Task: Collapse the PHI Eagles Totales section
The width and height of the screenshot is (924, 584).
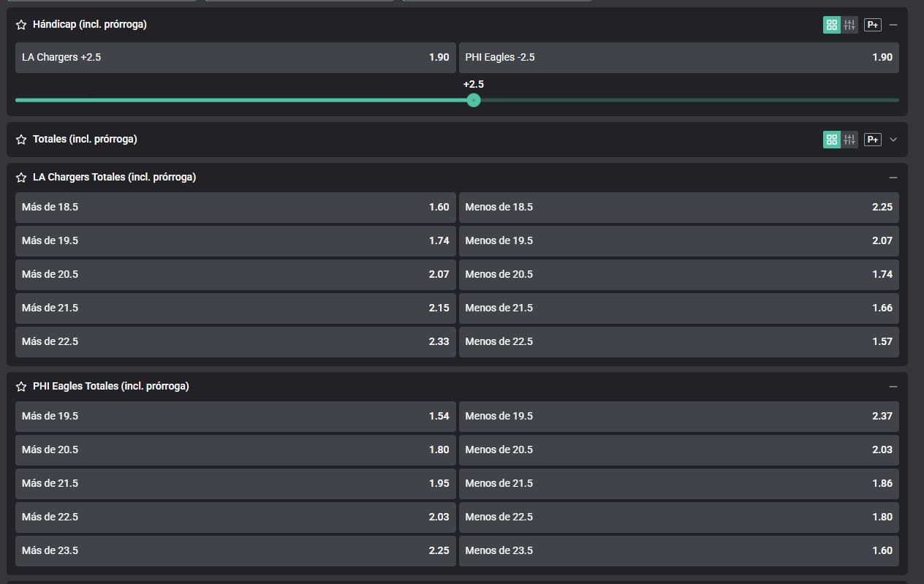Action: 893,386
